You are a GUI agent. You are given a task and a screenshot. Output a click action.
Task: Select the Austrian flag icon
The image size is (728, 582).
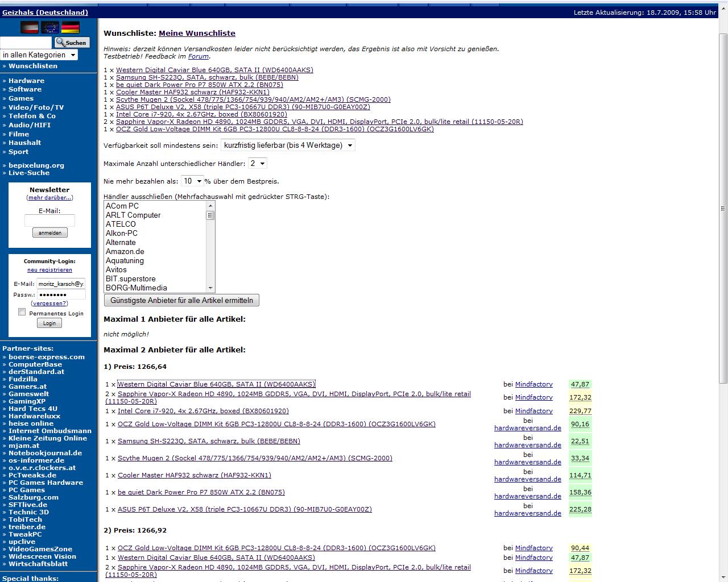[30, 27]
